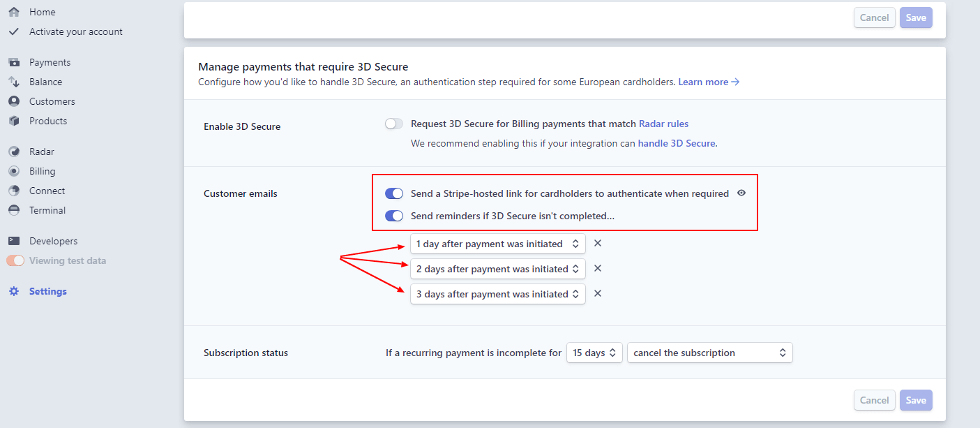The height and width of the screenshot is (428, 980).
Task: Toggle Send a Stripe-hosted link switch
Action: [x=394, y=193]
